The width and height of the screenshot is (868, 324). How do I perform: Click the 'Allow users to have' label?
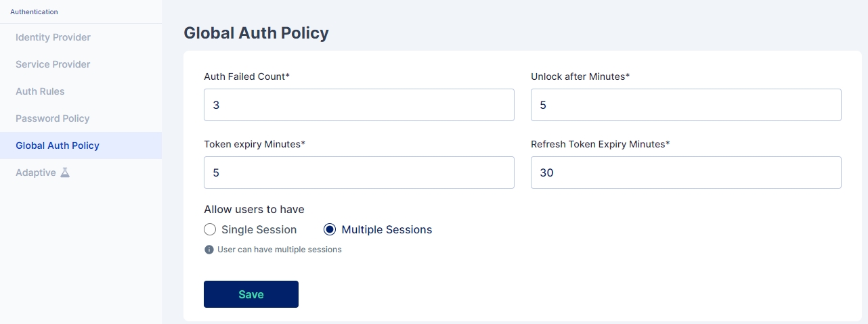(254, 209)
